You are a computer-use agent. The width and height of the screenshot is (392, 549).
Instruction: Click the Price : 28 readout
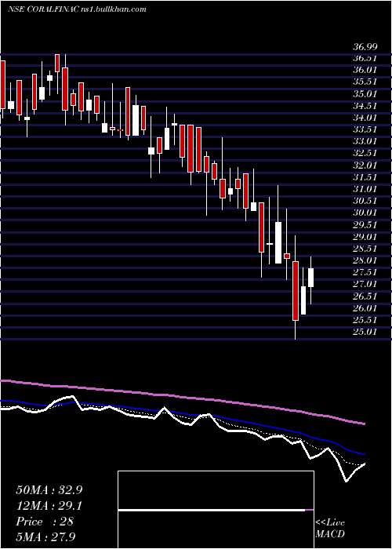pos(45,522)
